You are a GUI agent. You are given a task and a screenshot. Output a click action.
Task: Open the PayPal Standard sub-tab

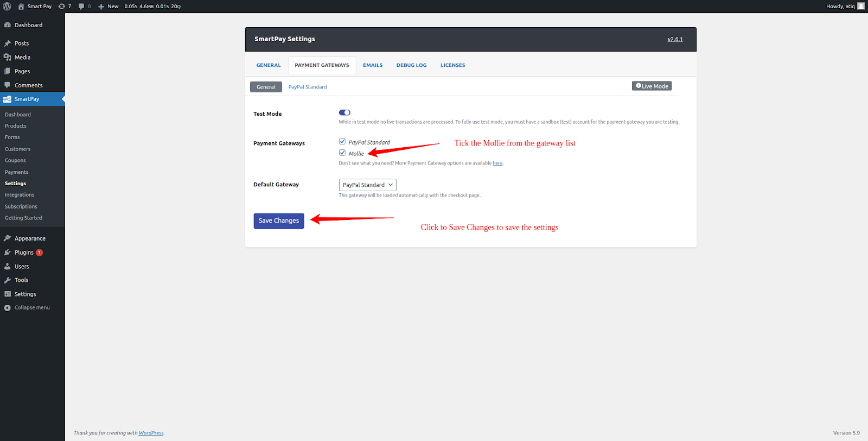[308, 87]
